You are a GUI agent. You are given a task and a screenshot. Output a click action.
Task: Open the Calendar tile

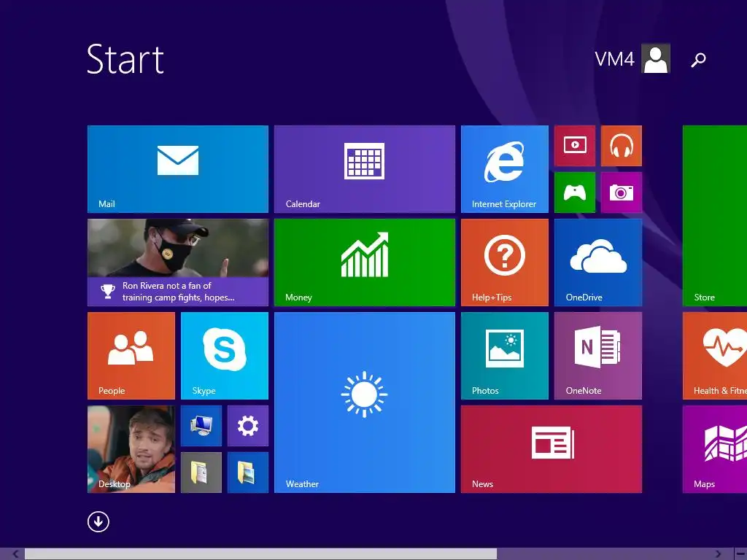tap(365, 169)
